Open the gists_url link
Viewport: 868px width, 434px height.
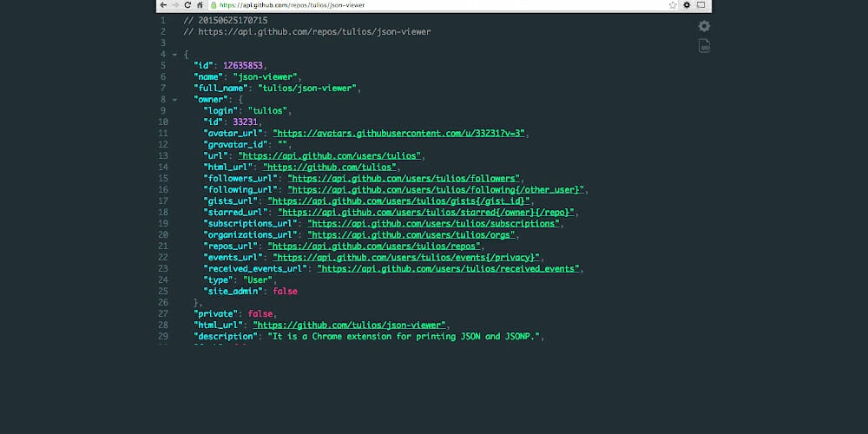click(398, 201)
